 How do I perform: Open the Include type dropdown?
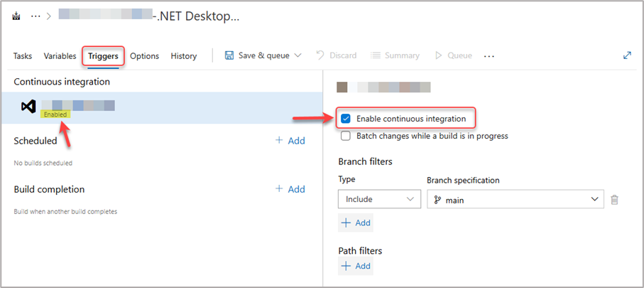(x=379, y=200)
